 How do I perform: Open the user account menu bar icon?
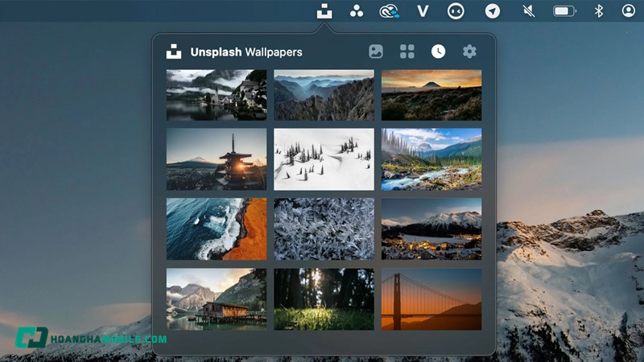(x=629, y=11)
